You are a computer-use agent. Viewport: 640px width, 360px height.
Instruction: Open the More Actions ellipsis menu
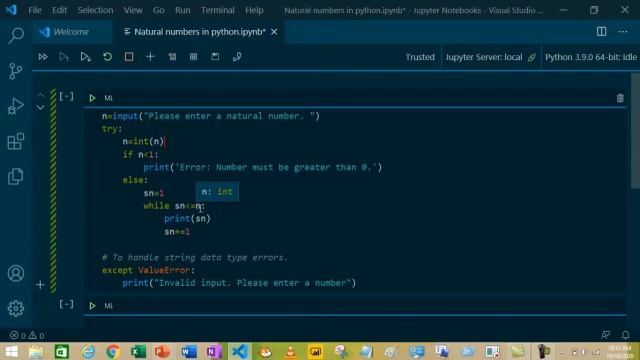pos(623,31)
